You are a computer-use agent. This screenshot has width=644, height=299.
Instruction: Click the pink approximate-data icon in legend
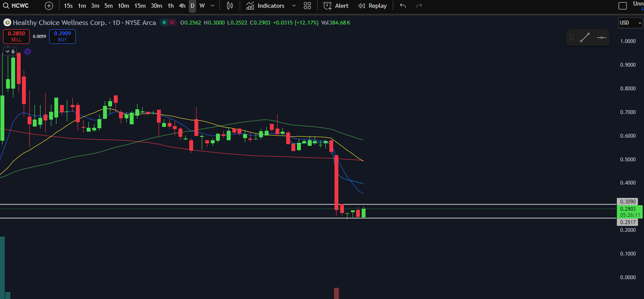(x=172, y=23)
